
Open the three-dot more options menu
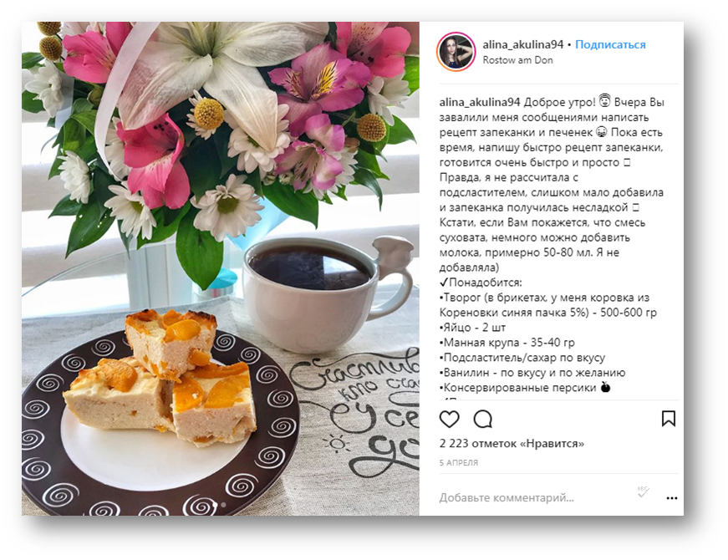click(x=671, y=498)
